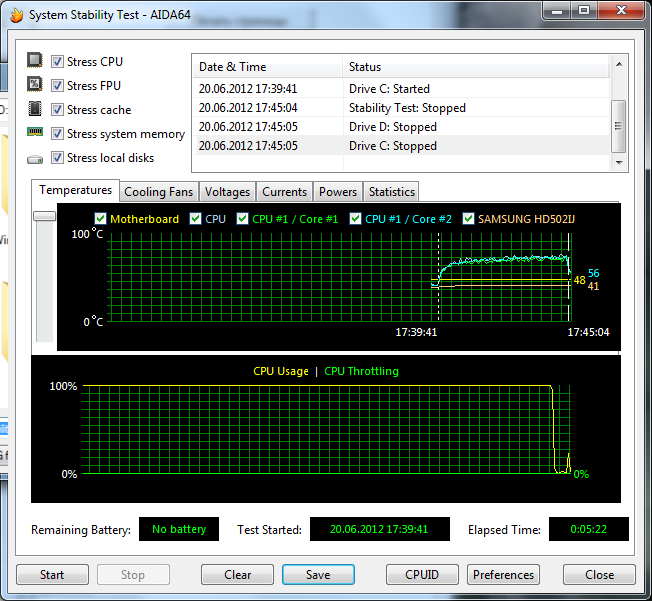Click the Status column header
This screenshot has width=652, height=601.
[476, 67]
